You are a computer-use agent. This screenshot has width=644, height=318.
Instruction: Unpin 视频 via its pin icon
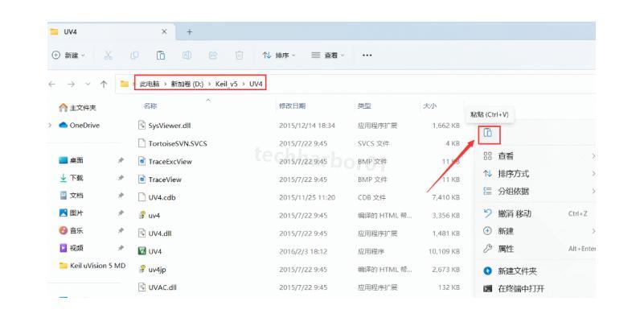click(x=121, y=248)
